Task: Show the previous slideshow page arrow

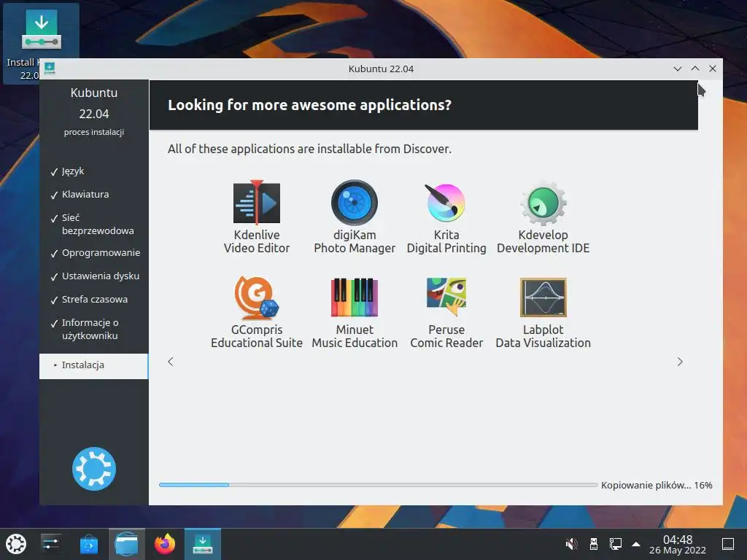Action: pyautogui.click(x=171, y=362)
